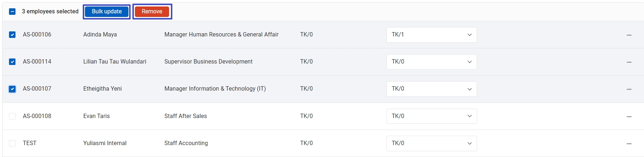Click the Bulk update button

[106, 12]
